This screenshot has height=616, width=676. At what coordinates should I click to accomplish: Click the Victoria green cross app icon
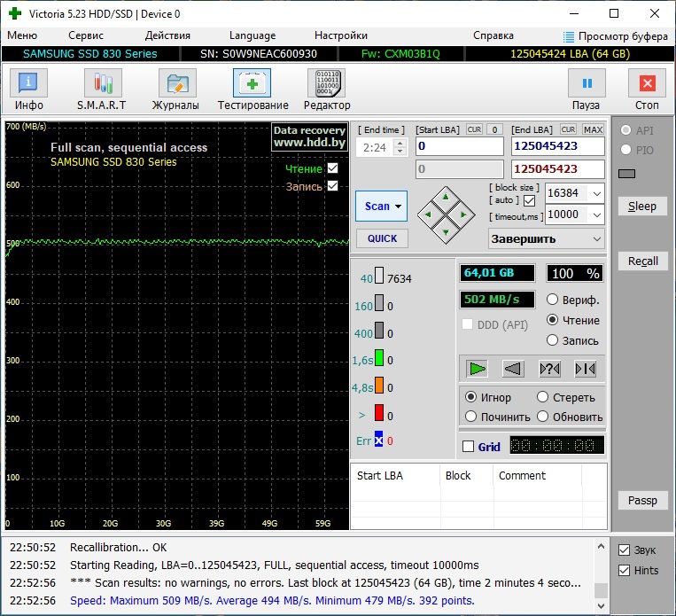click(15, 13)
